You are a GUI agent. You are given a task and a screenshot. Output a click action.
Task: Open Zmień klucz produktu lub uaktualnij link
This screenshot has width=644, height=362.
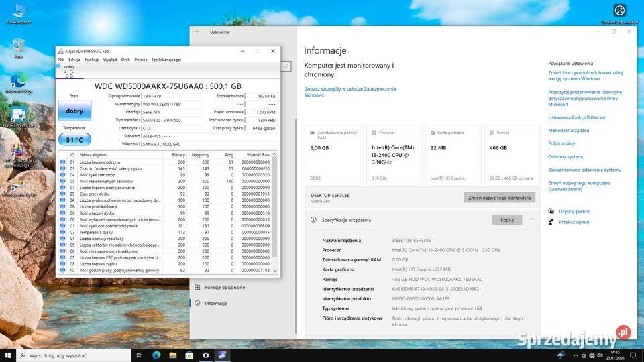click(x=585, y=76)
